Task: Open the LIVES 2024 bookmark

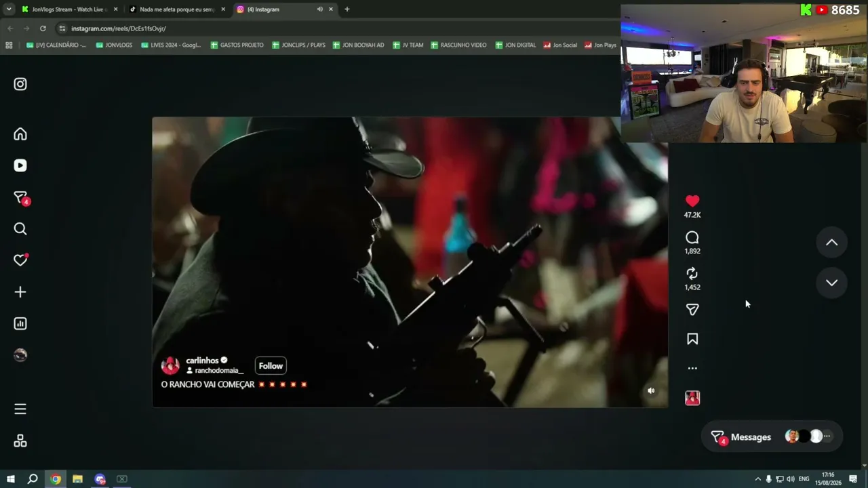Action: (171, 45)
